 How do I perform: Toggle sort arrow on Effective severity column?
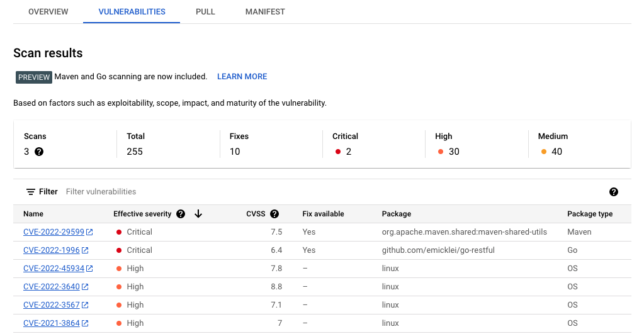pyautogui.click(x=198, y=214)
